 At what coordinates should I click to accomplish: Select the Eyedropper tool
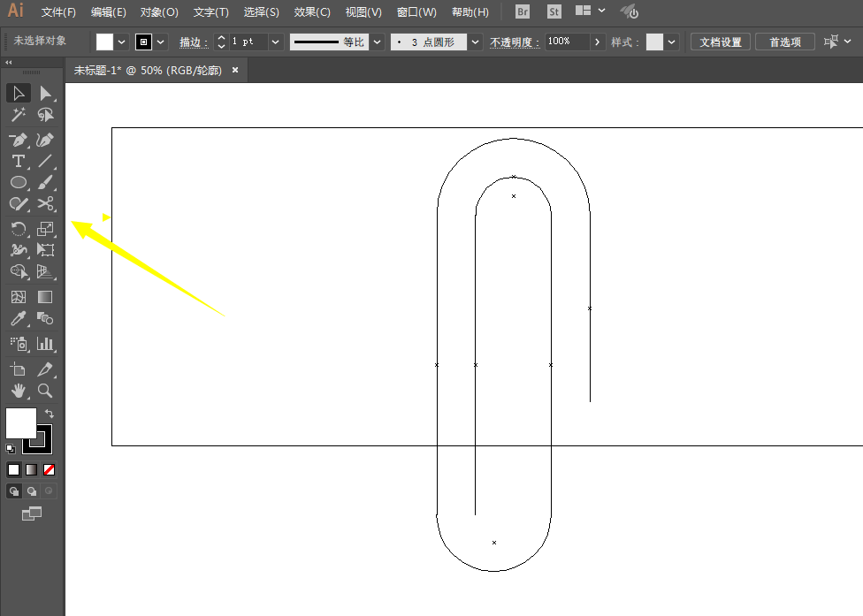point(19,318)
